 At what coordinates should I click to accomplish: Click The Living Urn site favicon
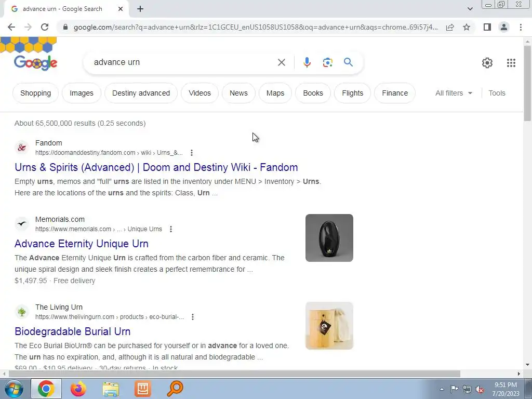click(22, 312)
